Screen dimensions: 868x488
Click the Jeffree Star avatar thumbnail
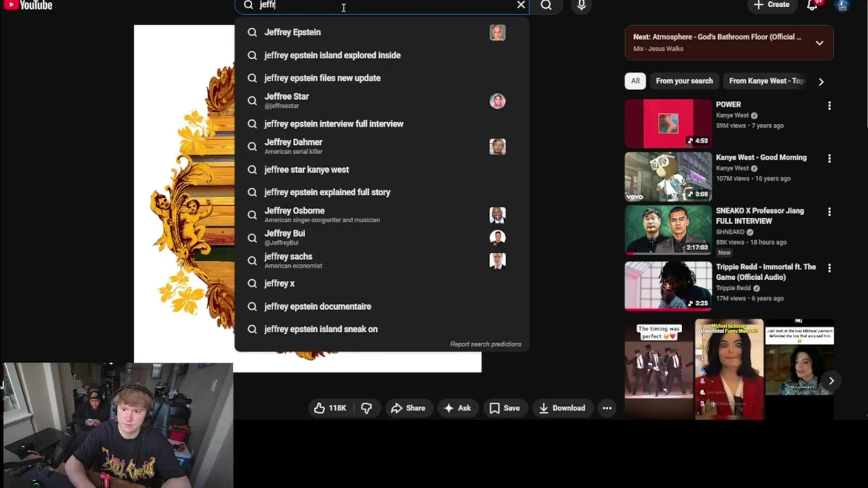click(498, 101)
